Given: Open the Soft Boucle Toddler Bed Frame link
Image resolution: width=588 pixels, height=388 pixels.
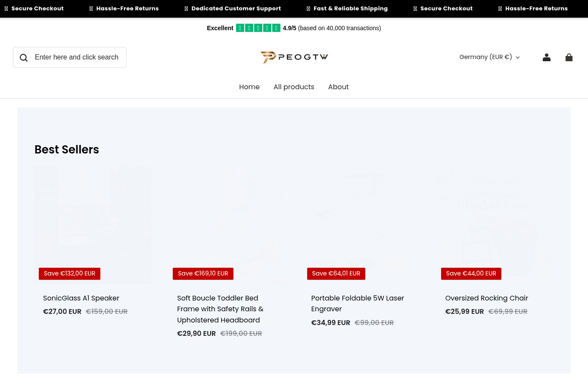Looking at the screenshot, I should click(x=220, y=309).
